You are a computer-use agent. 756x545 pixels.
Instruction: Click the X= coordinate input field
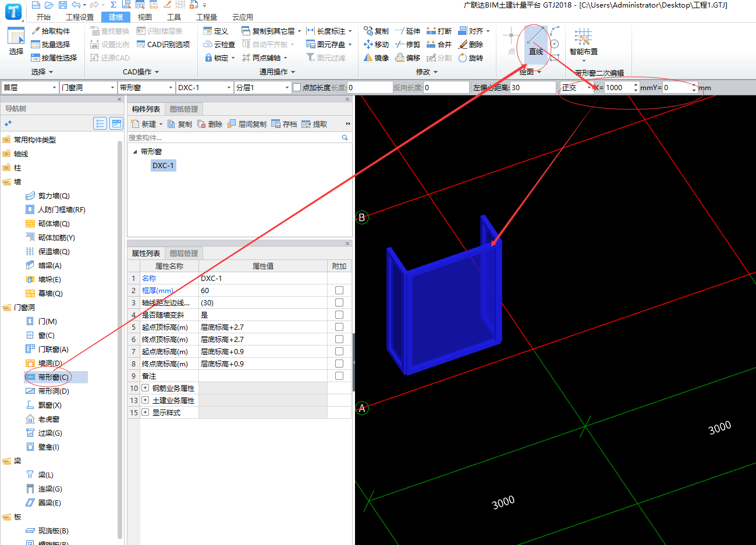(622, 87)
